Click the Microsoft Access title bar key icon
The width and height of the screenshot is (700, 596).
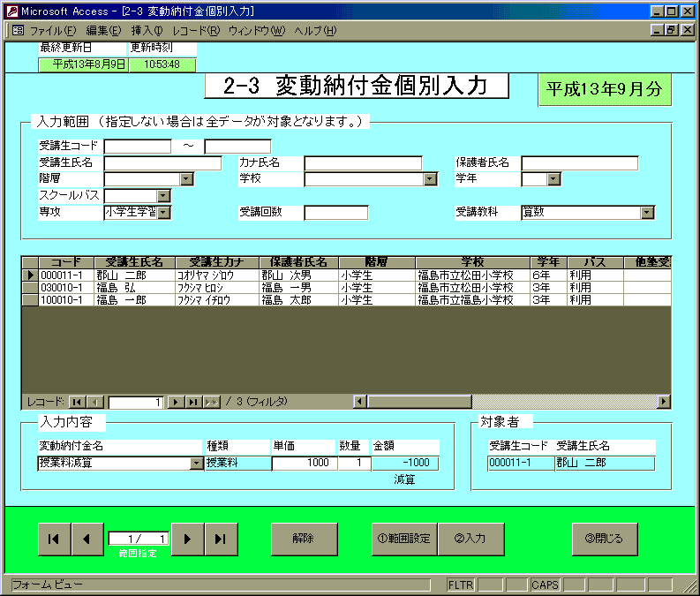[12, 11]
